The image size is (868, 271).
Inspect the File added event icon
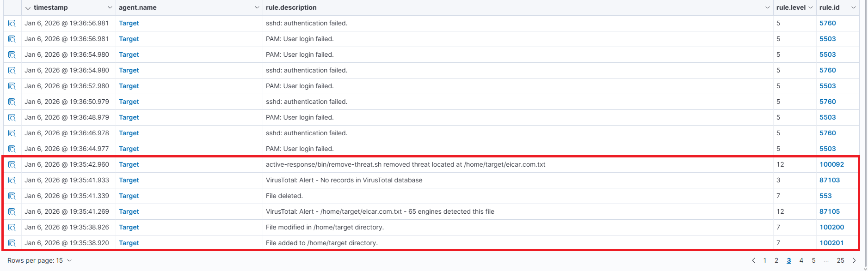click(12, 243)
